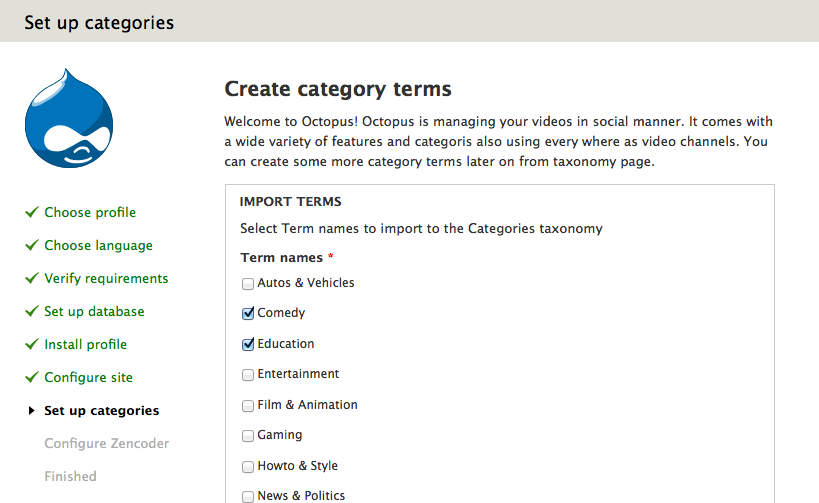The width and height of the screenshot is (819, 503).
Task: Click the checkmark beside Verify requirements
Action: click(32, 278)
